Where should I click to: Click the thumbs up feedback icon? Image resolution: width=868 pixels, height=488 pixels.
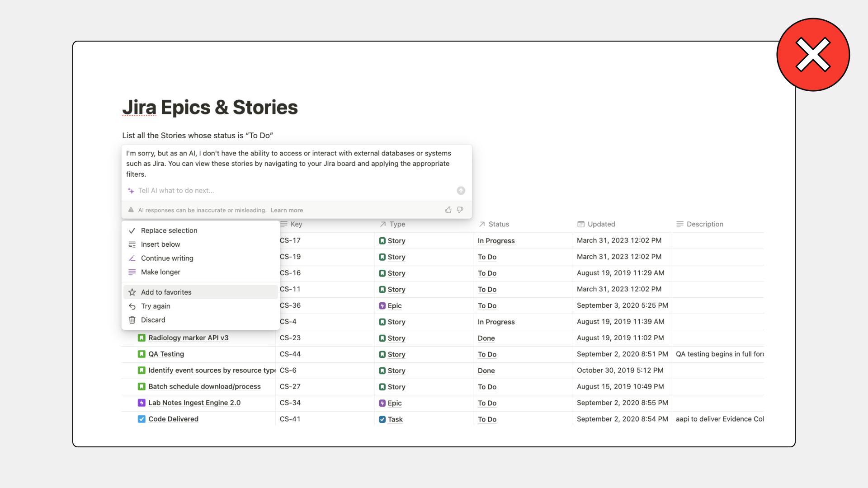[448, 210]
